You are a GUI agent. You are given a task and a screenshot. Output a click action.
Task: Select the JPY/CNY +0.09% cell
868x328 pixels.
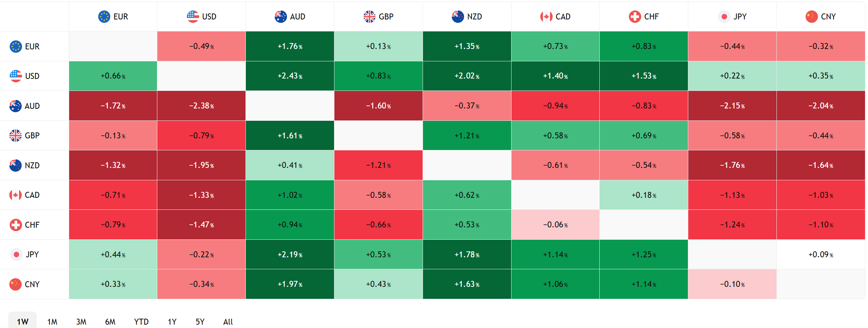[821, 254]
